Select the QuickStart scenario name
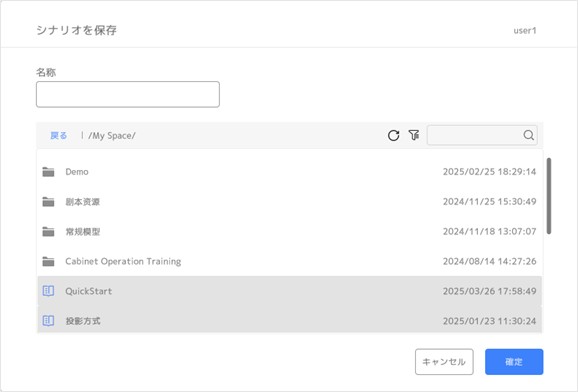Screen dimensions: 578x392 coord(88,291)
